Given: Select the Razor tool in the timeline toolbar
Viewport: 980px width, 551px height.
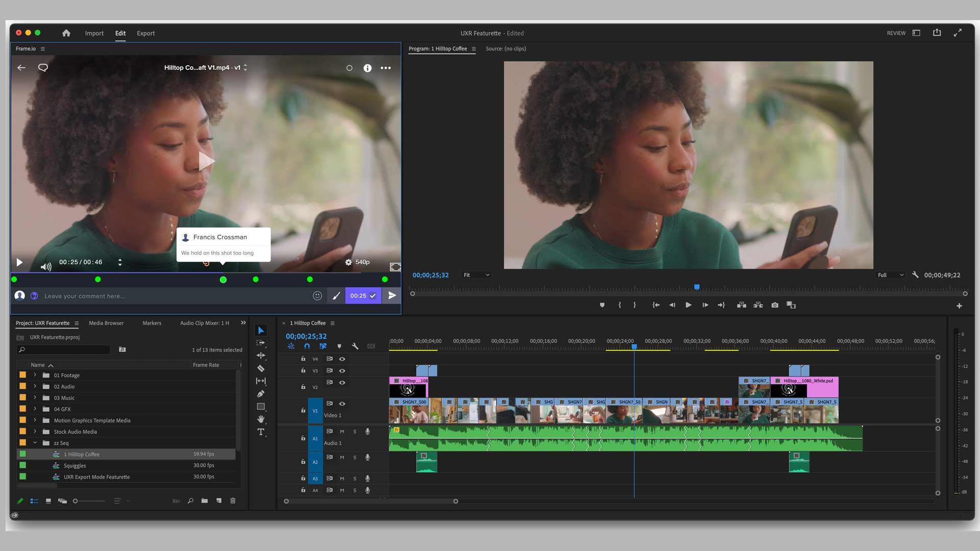Looking at the screenshot, I should tap(261, 368).
